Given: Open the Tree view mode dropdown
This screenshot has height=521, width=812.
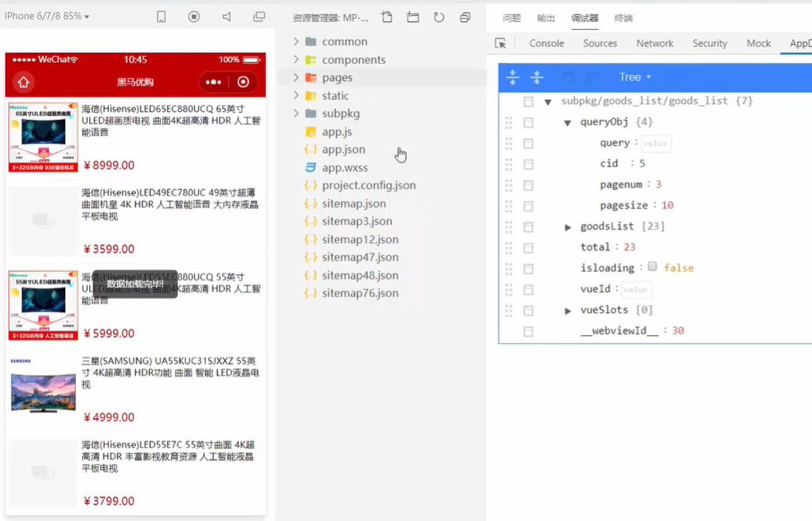Looking at the screenshot, I should (x=635, y=77).
